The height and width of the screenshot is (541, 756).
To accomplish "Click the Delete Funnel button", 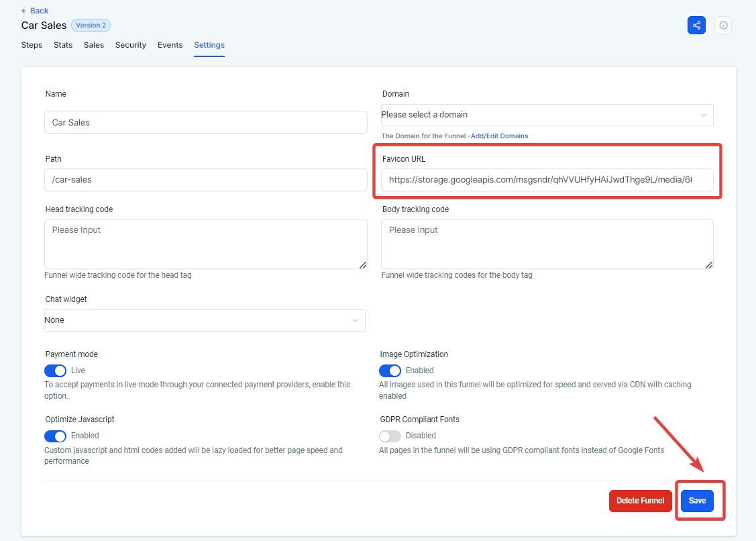I will pyautogui.click(x=640, y=501).
